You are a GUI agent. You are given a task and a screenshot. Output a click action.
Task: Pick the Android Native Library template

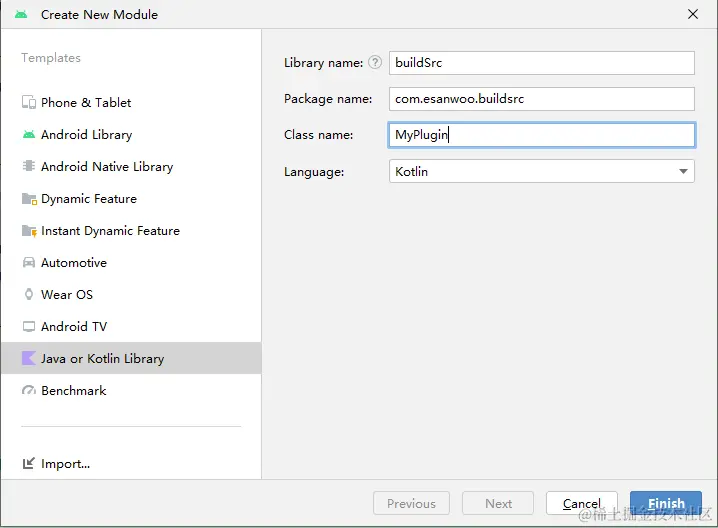[x=131, y=167]
